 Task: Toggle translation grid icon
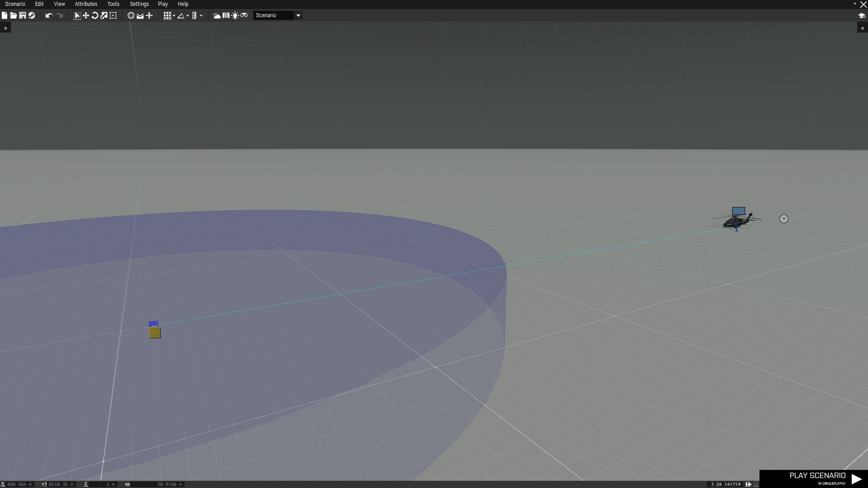167,15
